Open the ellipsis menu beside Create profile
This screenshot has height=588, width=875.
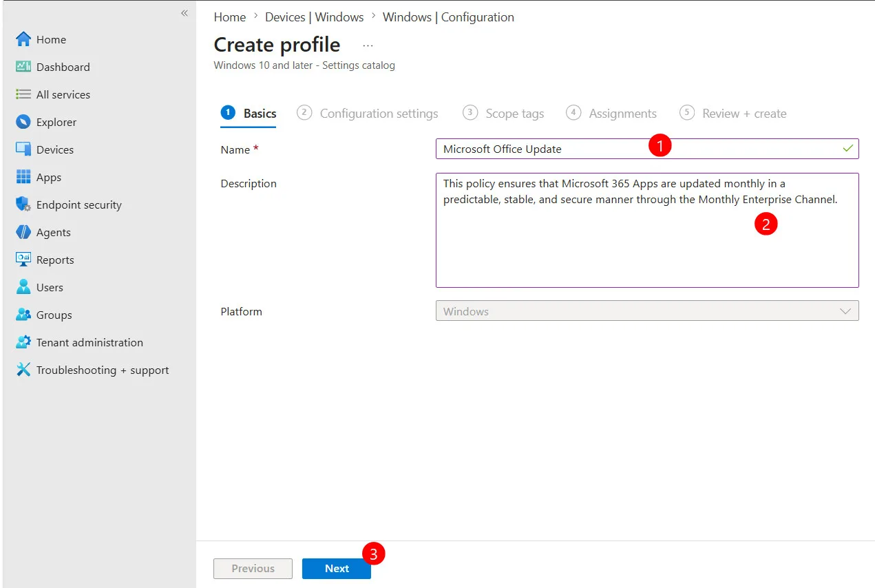tap(368, 45)
